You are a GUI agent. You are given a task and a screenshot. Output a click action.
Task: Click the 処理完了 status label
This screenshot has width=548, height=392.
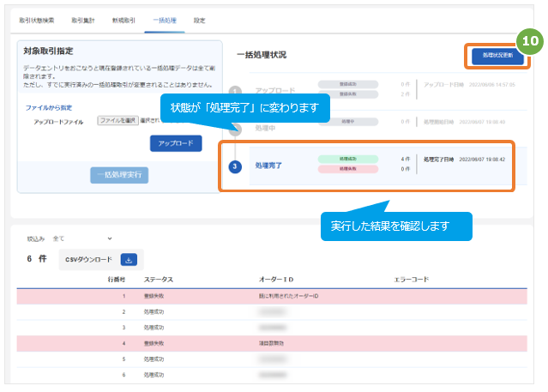(x=268, y=166)
